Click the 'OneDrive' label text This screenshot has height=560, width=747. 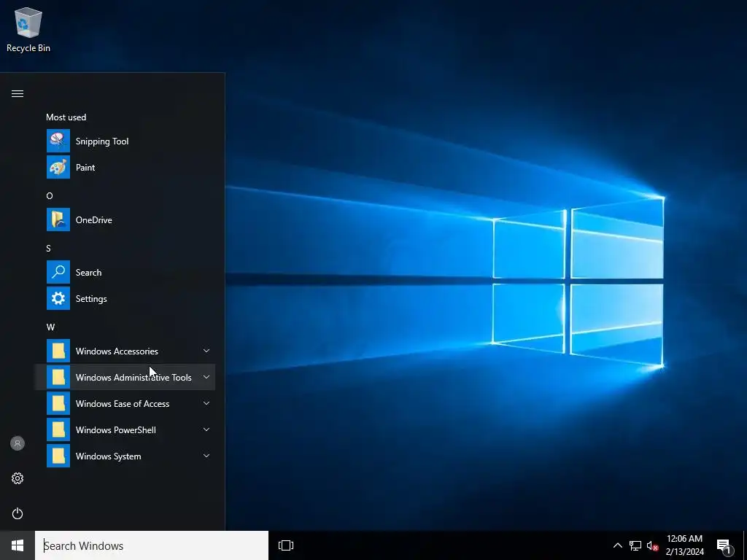94,220
